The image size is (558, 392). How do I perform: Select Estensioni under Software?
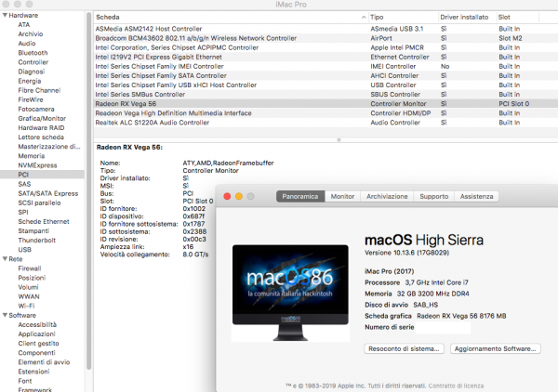click(x=33, y=372)
